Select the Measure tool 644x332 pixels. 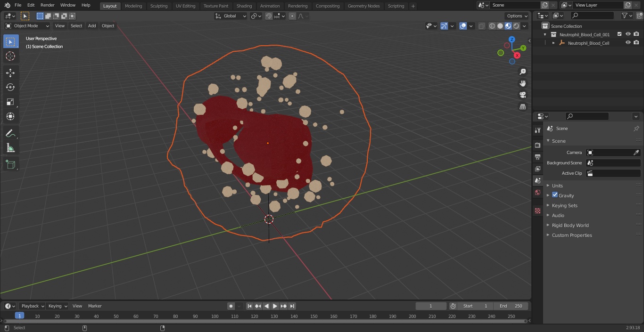coord(10,148)
